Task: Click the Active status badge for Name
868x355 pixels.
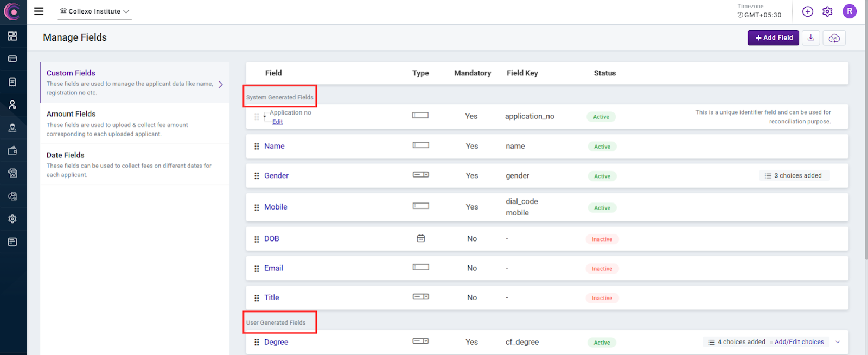Action: tap(602, 147)
